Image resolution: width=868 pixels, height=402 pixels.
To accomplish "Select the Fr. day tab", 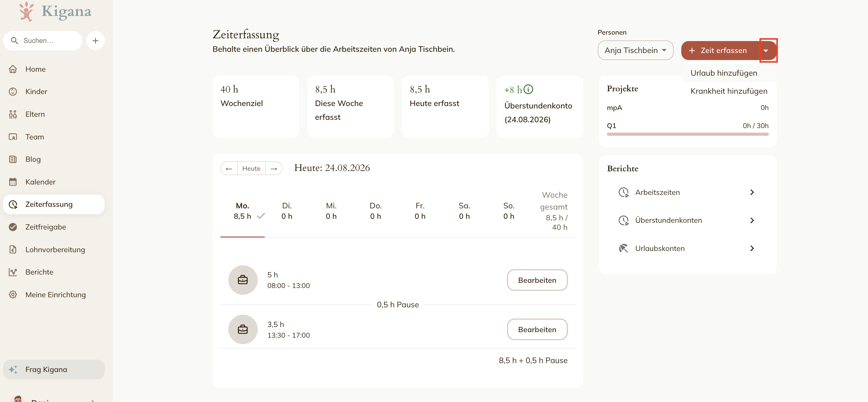I will [420, 211].
